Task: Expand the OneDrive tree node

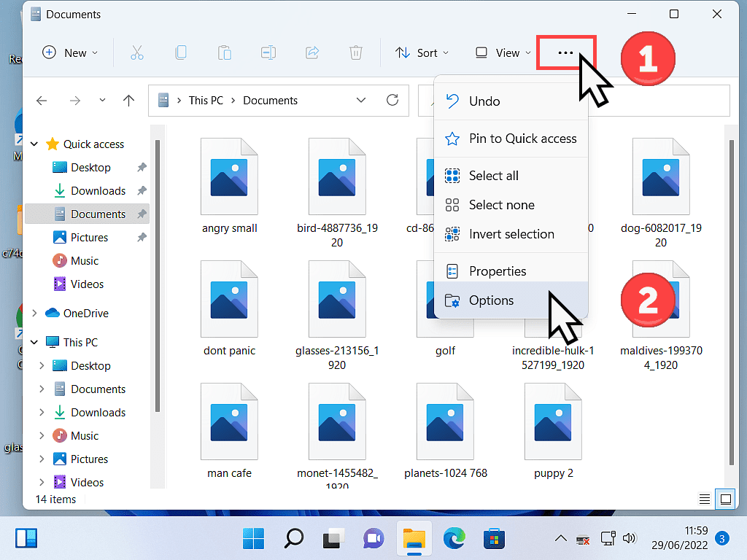Action: [34, 314]
